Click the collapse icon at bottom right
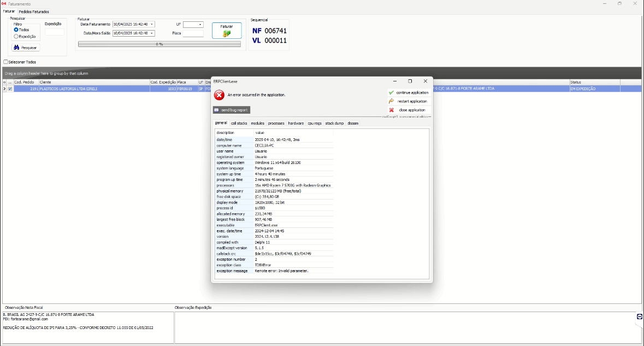 (x=640, y=316)
